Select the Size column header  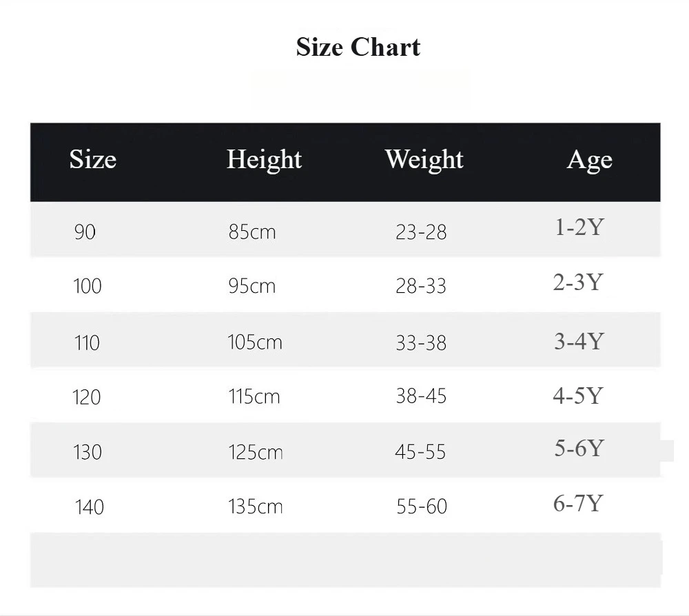coord(92,160)
